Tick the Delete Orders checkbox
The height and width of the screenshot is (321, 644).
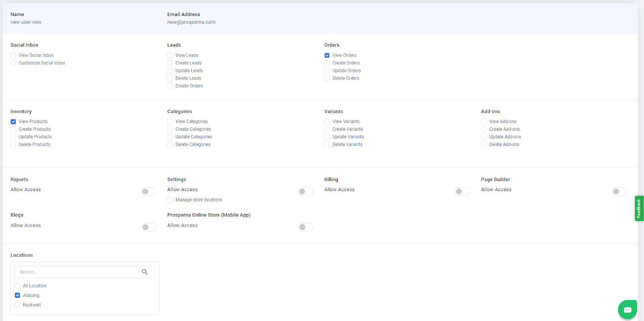327,78
